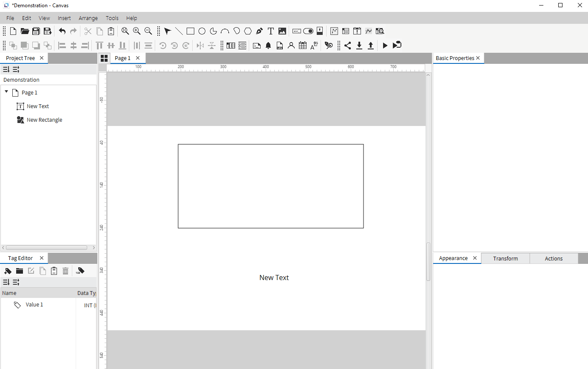The width and height of the screenshot is (588, 369).
Task: Open the page grid selector beside Page 1 tab
Action: (104, 58)
